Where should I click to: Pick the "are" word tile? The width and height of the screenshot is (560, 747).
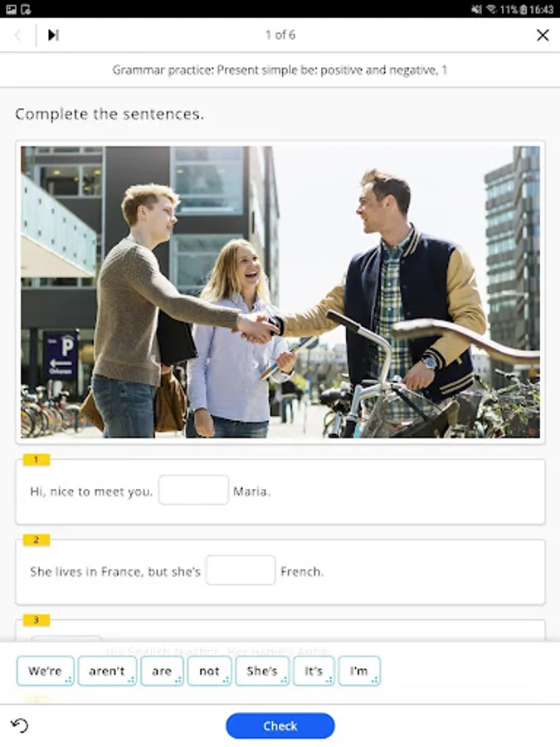162,671
